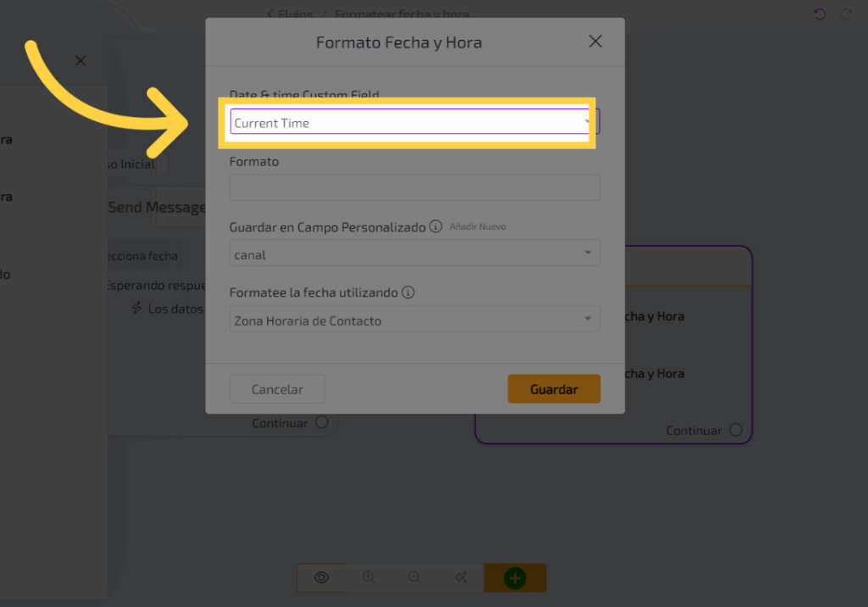This screenshot has height=607, width=868.
Task: Close the left side panel with X
Action: tap(81, 61)
